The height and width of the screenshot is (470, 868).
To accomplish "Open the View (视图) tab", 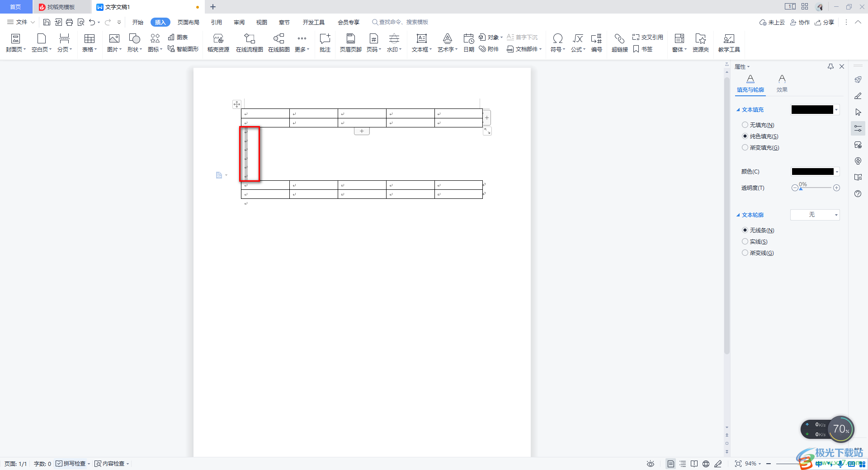I will click(262, 22).
